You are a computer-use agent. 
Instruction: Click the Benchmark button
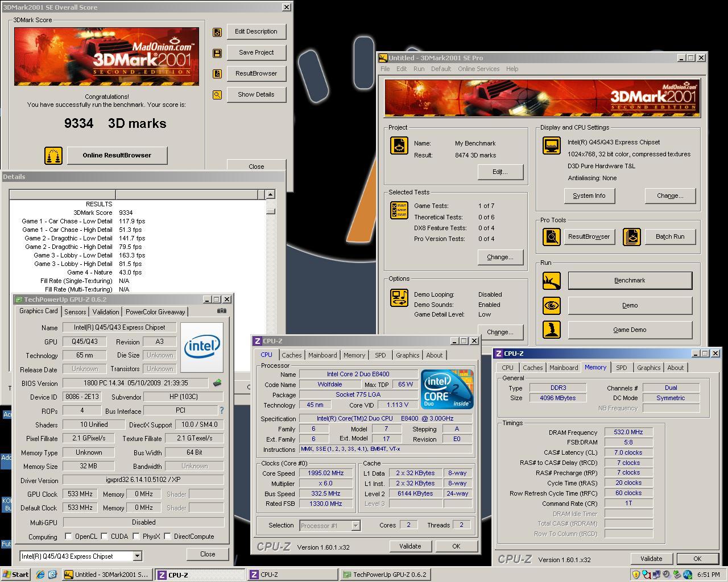click(630, 280)
